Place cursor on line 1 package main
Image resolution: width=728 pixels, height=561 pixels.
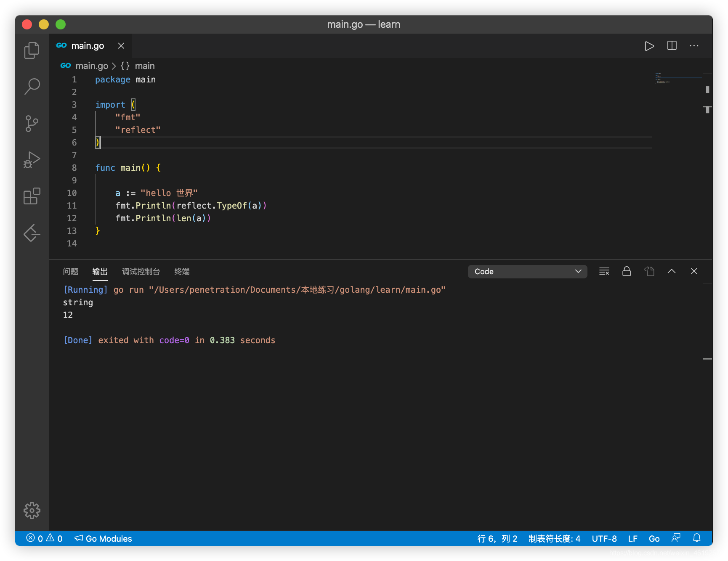pyautogui.click(x=125, y=79)
